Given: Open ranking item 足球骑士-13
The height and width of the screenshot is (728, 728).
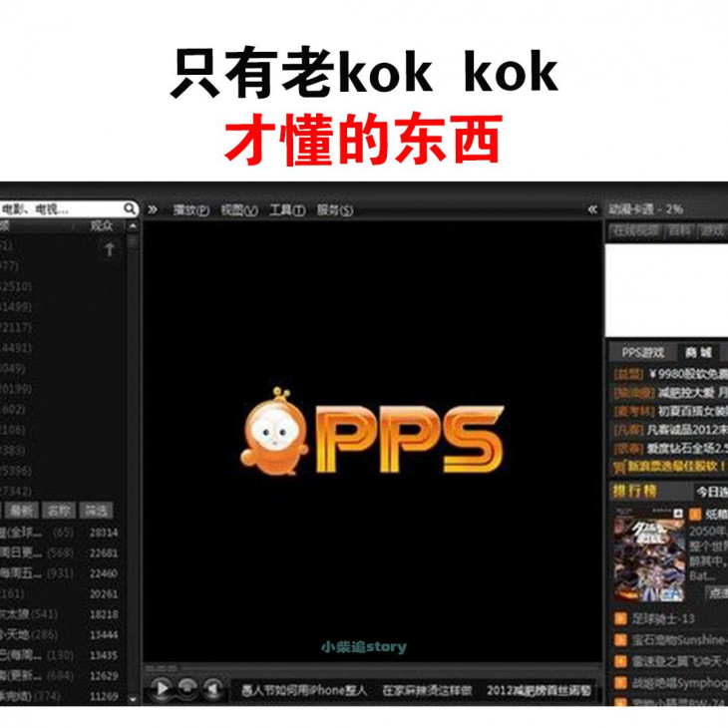Looking at the screenshot, I should [663, 619].
